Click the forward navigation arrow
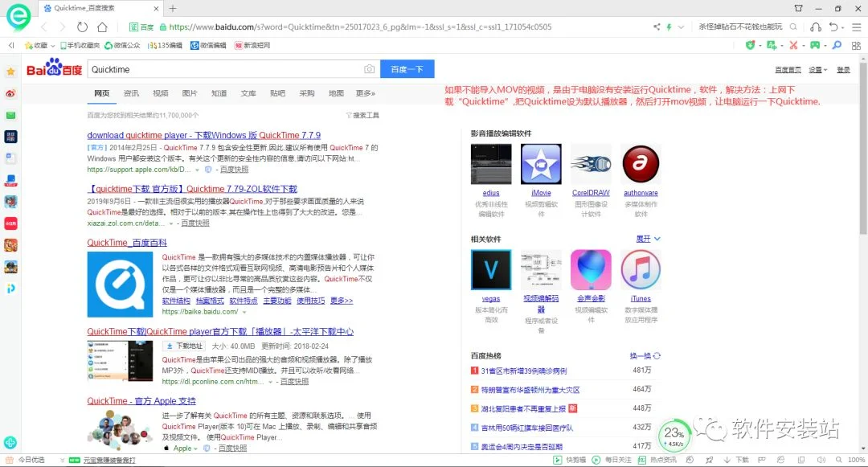 click(x=62, y=27)
